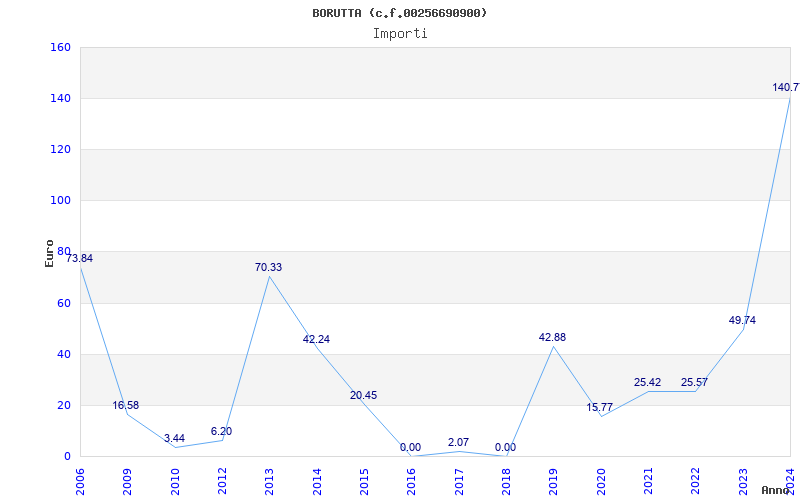This screenshot has height=500, width=800.
Task: Click the 140.7 data label
Action: coord(786,87)
